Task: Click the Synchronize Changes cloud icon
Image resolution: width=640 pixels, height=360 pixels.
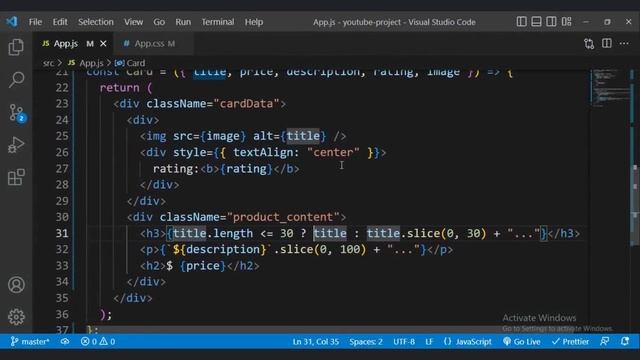Action: (65, 341)
